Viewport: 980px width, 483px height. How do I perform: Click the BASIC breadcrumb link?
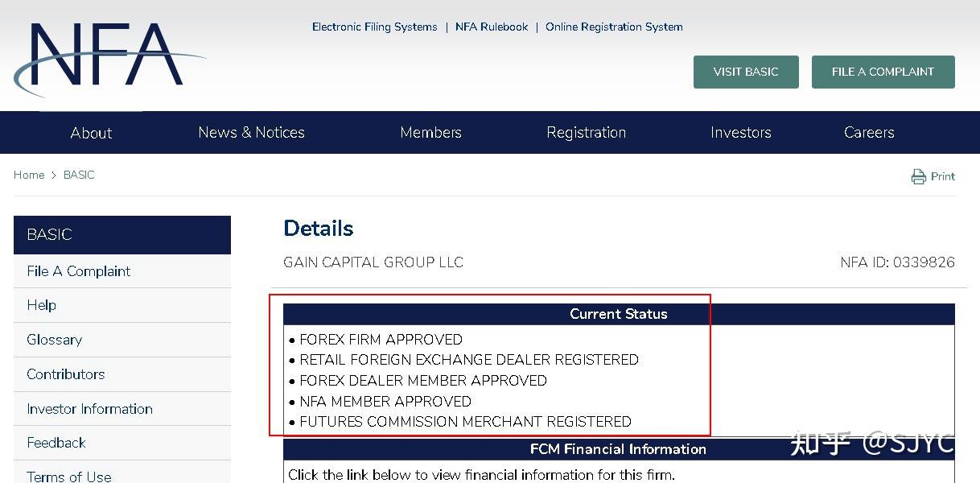coord(79,175)
